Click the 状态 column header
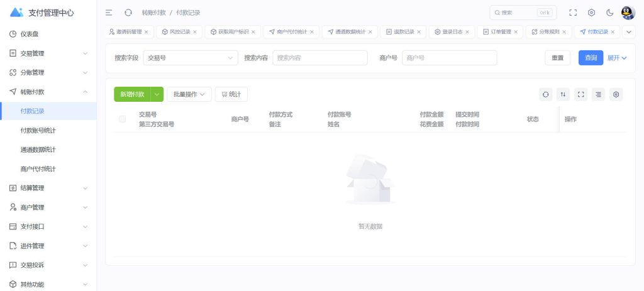This screenshot has height=291, width=644. pos(533,119)
